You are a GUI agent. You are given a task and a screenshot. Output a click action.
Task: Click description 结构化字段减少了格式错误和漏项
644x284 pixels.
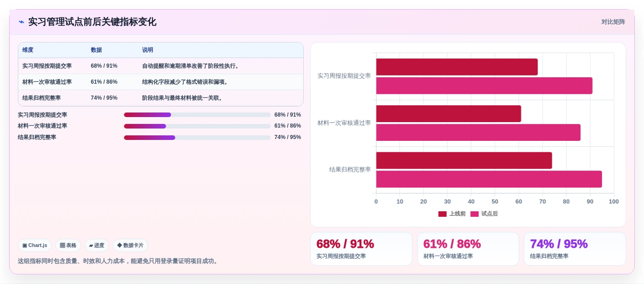tap(185, 82)
